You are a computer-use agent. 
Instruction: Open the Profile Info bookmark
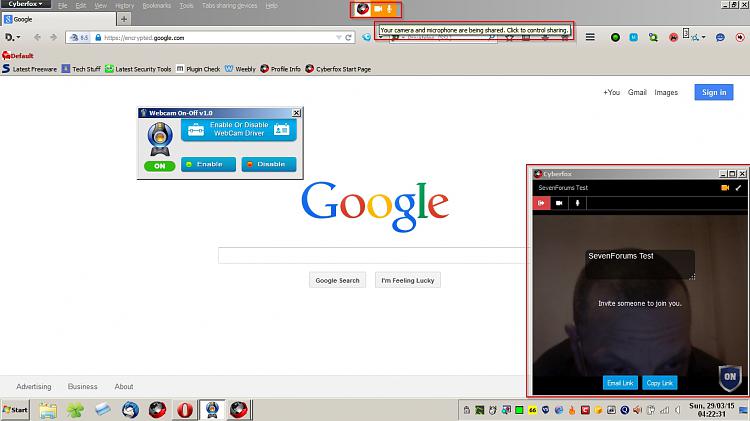point(280,69)
